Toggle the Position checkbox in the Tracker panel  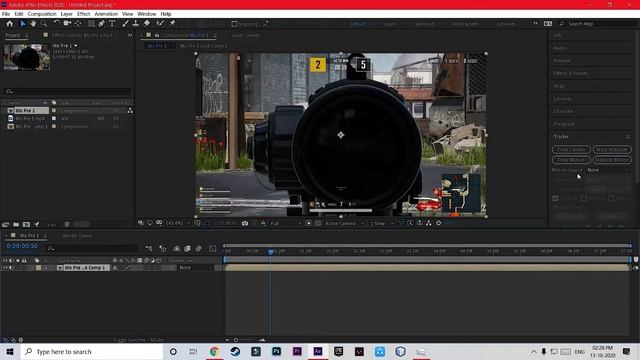point(555,198)
